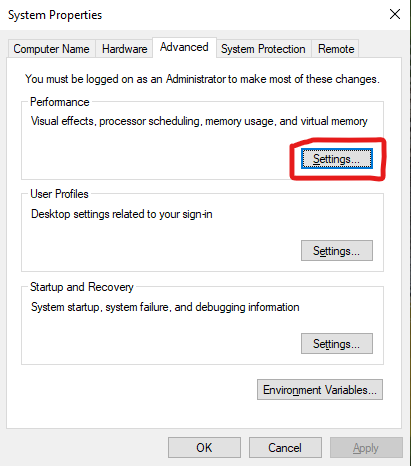
Task: Click the Administrator login notice text
Action: tap(202, 79)
